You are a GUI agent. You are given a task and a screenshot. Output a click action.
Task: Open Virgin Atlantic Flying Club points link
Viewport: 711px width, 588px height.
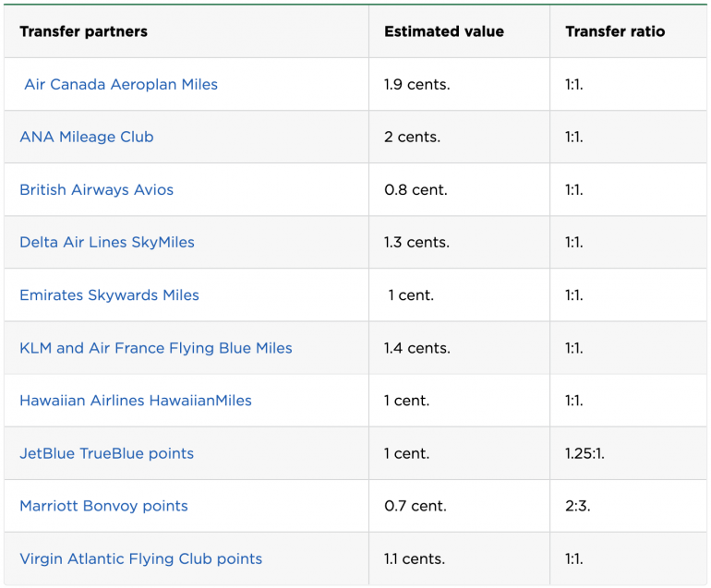coord(140,558)
